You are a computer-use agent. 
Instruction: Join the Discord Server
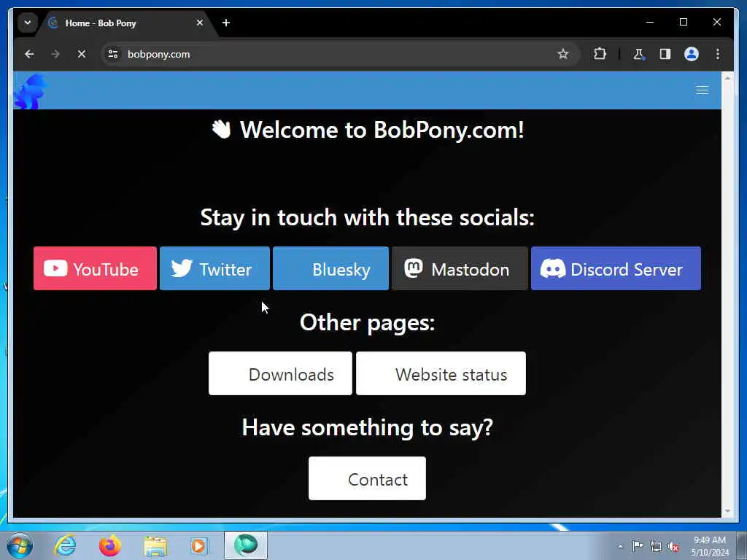coord(616,268)
